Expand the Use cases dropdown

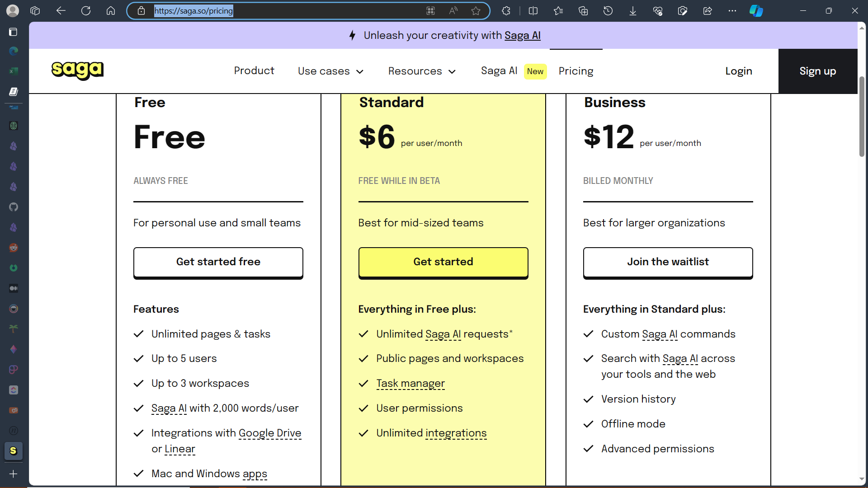[x=330, y=71]
